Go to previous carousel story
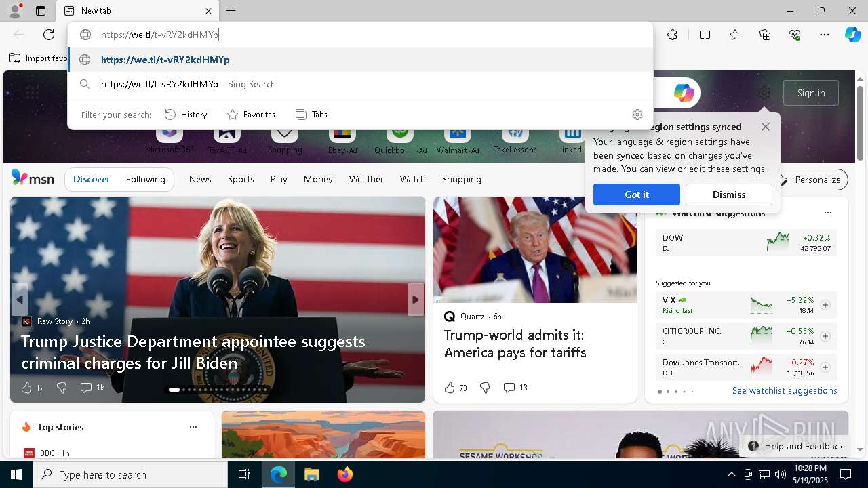The image size is (868, 488). point(20,300)
